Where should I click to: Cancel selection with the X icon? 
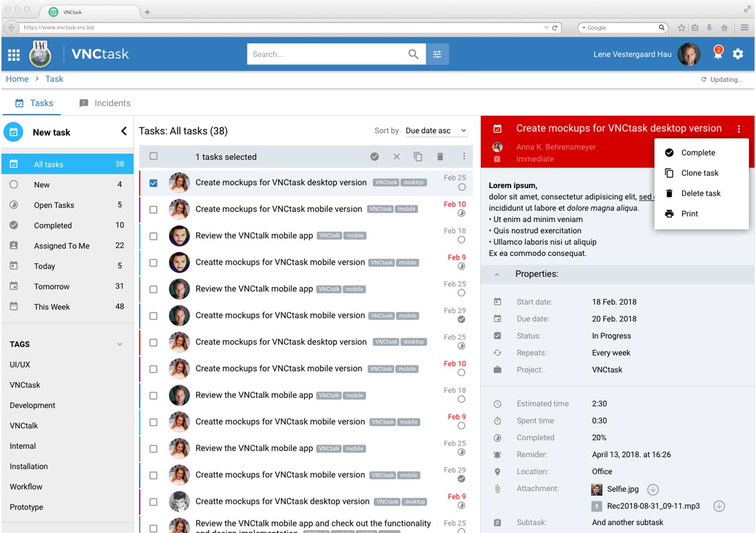coord(396,157)
